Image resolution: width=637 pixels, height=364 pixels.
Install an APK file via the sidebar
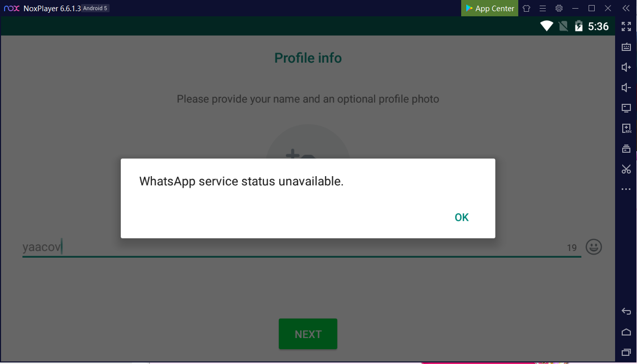coord(626,128)
